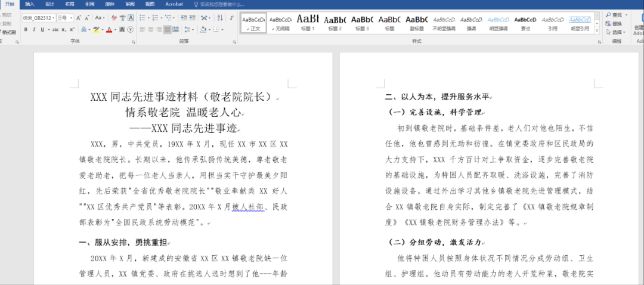Open Font dialog launcher in 字体 group
This screenshot has width=644, height=285.
pos(134,42)
